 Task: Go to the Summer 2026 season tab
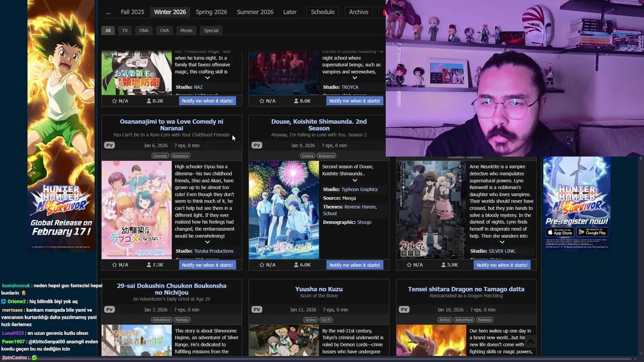pos(255,12)
